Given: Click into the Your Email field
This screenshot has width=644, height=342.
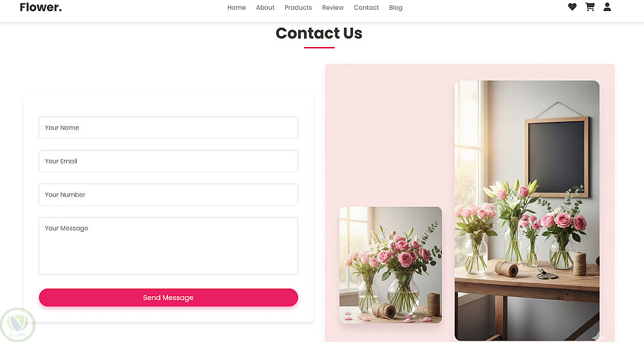Looking at the screenshot, I should point(168,161).
